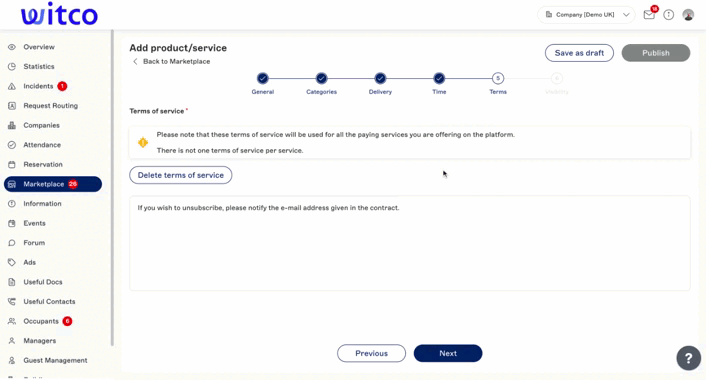Go to the Delivery step circle
Viewport: 706px width, 380px height.
point(380,78)
